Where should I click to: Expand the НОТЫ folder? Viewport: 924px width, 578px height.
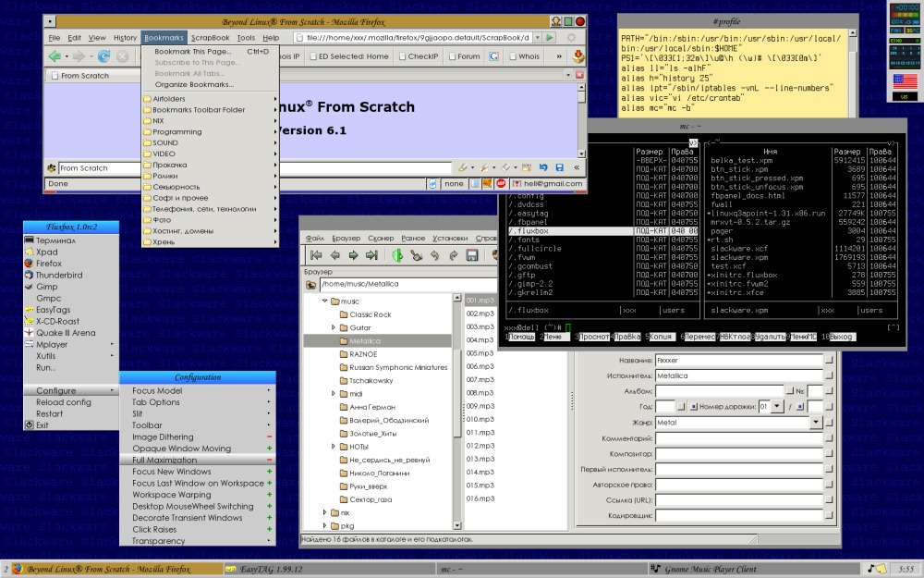(x=333, y=447)
